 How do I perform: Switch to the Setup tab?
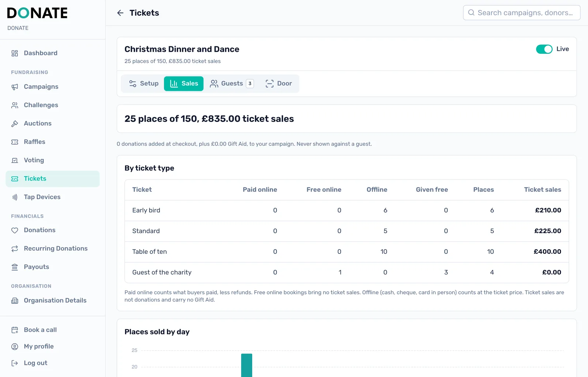[144, 83]
